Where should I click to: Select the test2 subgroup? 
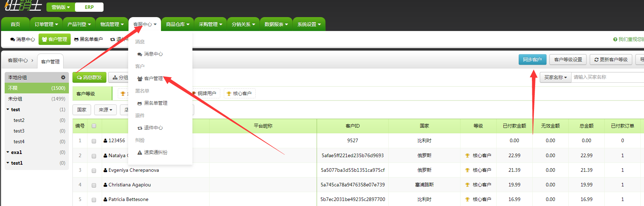(36, 120)
